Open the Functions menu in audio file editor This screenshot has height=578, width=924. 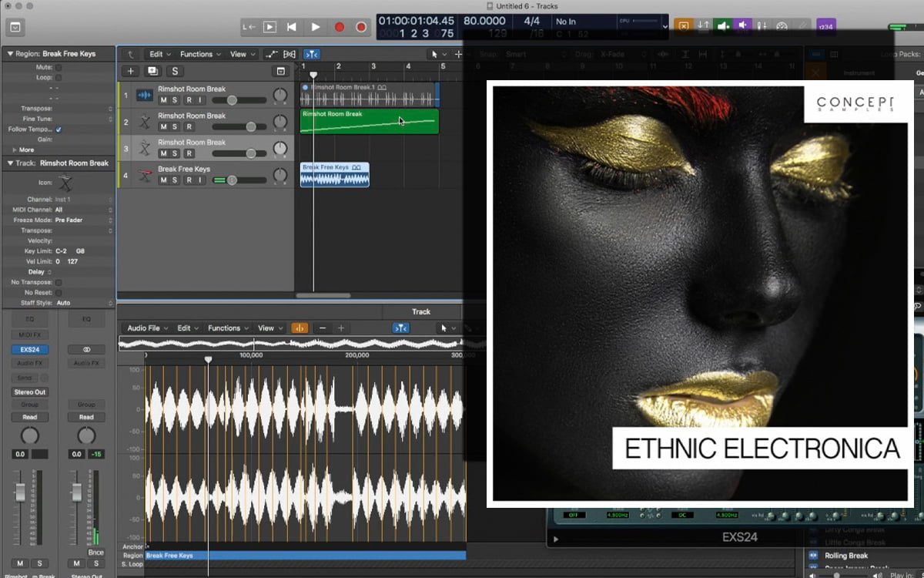228,328
